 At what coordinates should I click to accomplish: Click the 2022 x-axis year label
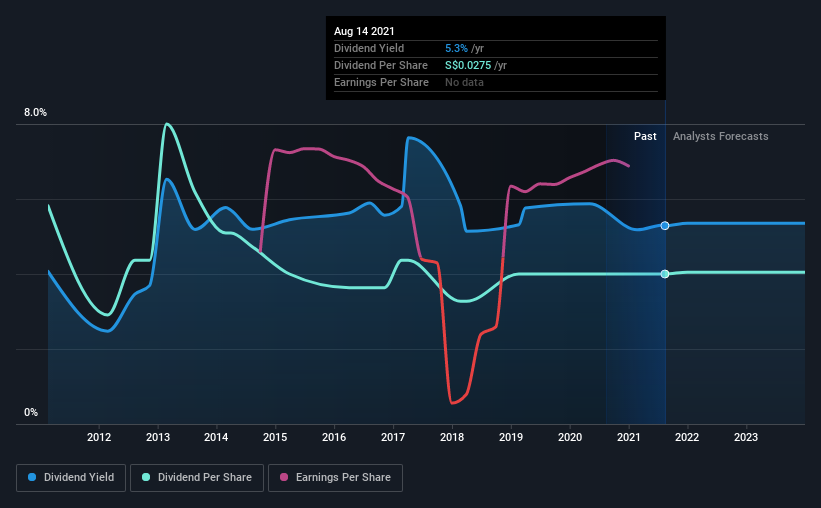(x=687, y=437)
